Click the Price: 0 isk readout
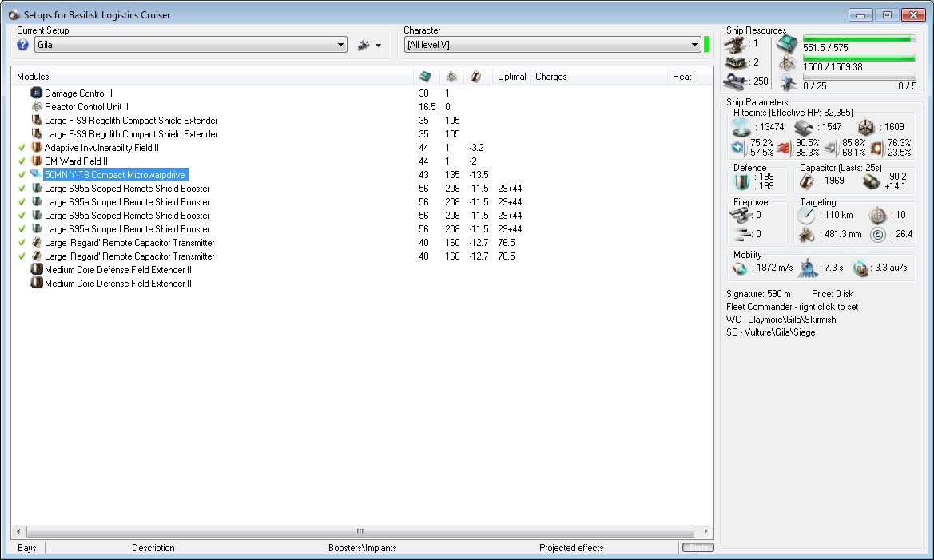The height and width of the screenshot is (560, 934). click(833, 294)
